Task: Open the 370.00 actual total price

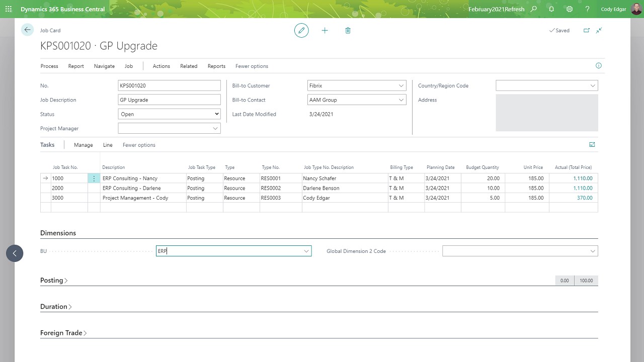Action: (x=585, y=198)
